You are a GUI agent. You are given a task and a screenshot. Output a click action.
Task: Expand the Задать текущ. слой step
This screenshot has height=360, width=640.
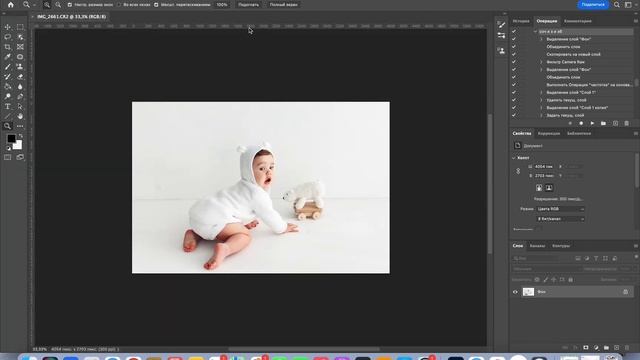pyautogui.click(x=542, y=116)
